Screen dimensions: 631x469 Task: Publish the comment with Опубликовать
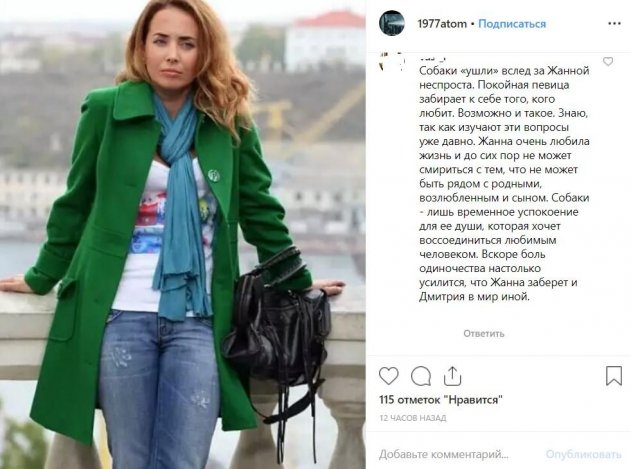click(584, 455)
